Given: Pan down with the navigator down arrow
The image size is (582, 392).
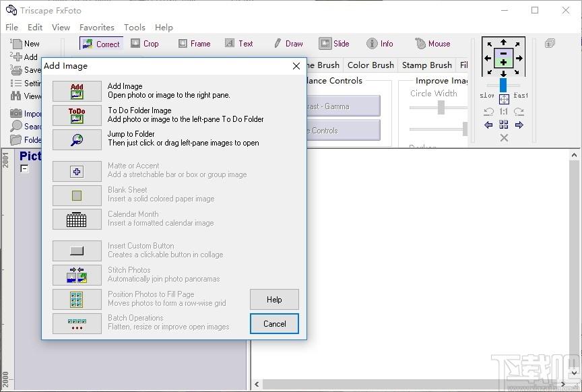Looking at the screenshot, I should pos(503,73).
